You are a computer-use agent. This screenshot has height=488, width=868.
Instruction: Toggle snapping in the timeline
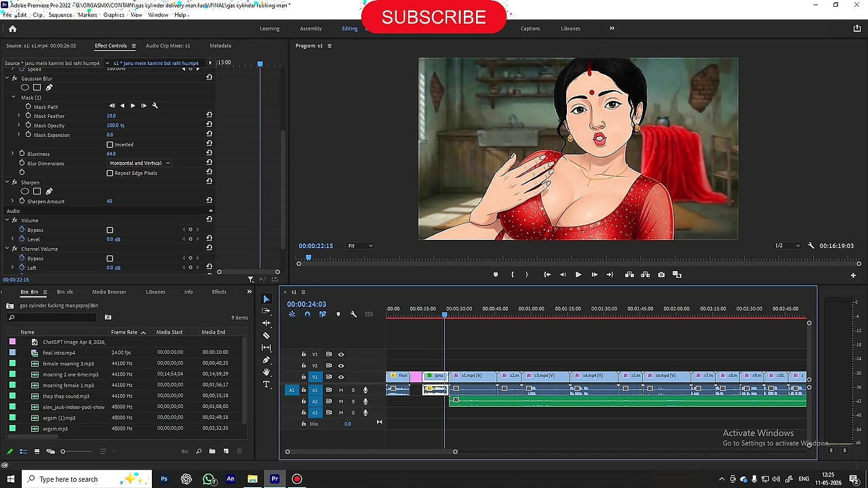[x=307, y=314]
